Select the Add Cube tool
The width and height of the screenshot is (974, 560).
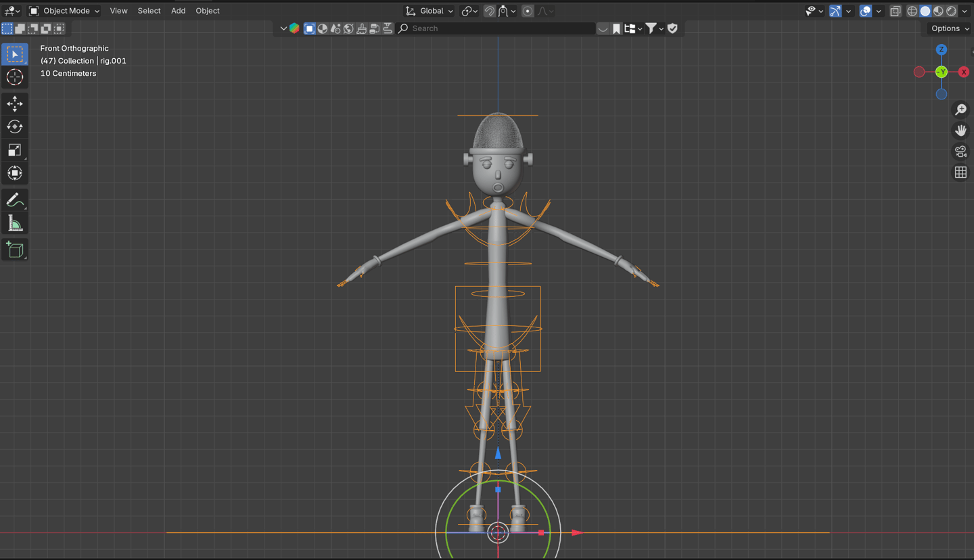(14, 250)
